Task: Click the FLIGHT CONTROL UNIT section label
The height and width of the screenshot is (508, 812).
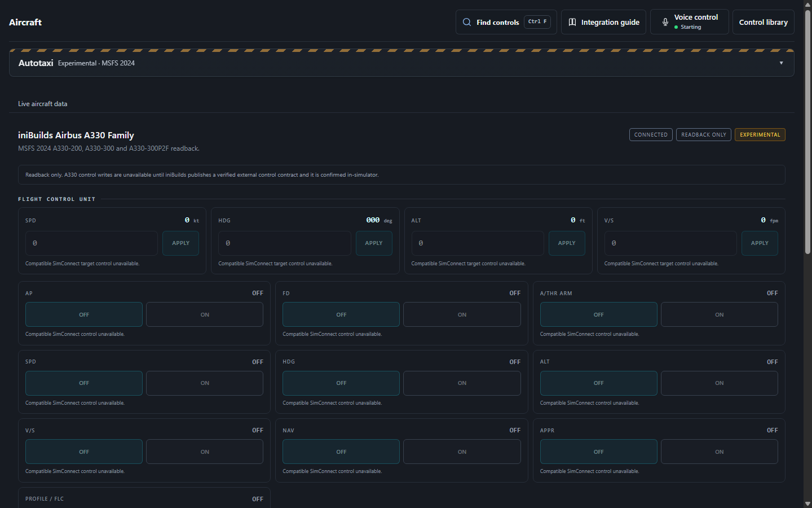Action: (56, 199)
